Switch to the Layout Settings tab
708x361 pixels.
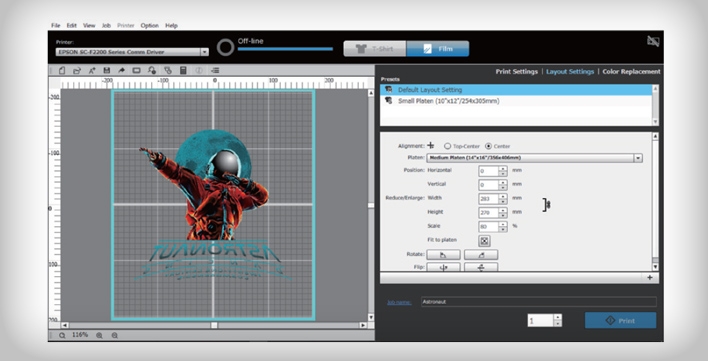[x=570, y=72]
